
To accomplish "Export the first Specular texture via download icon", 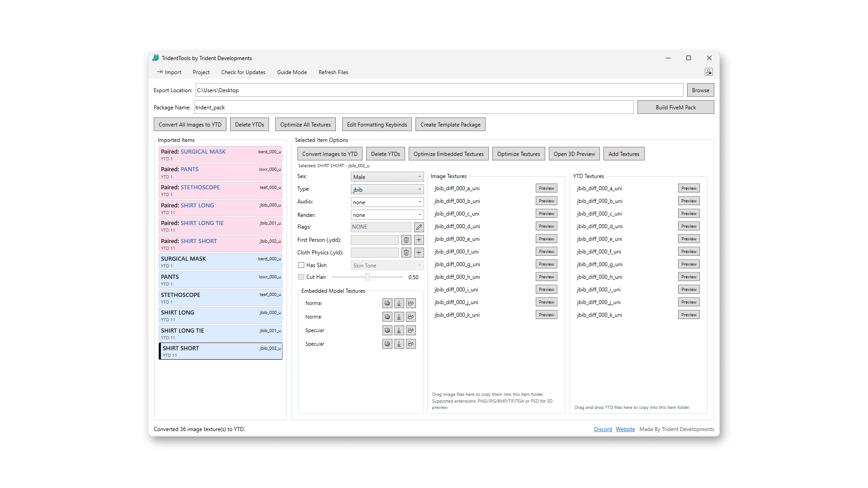I will pos(399,330).
